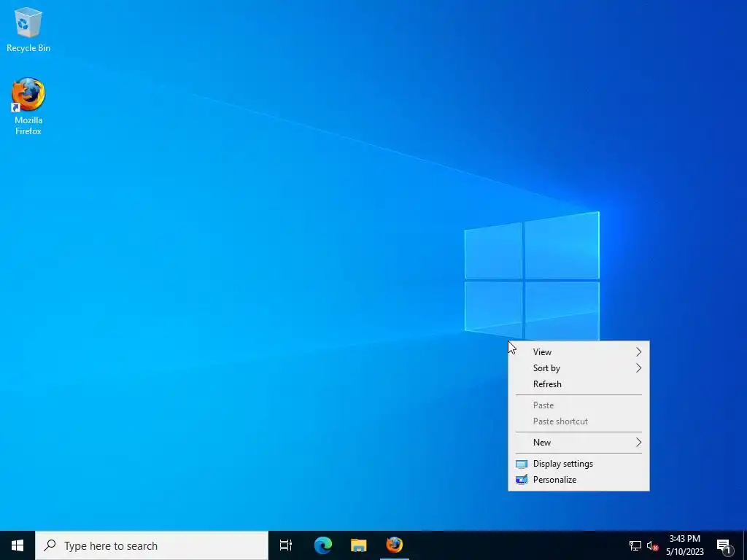Click the Show desktop strip at taskbar end
This screenshot has width=747, height=560.
tap(745, 545)
